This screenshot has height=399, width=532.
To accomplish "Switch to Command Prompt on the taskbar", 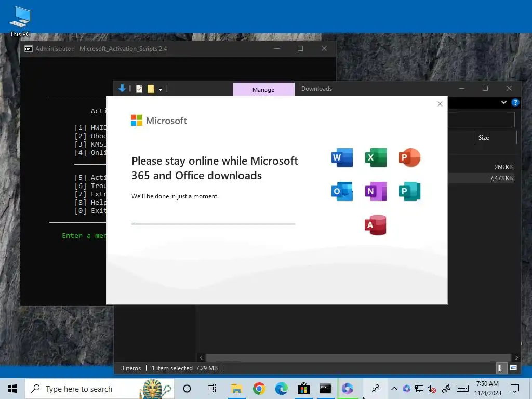I will (325, 389).
